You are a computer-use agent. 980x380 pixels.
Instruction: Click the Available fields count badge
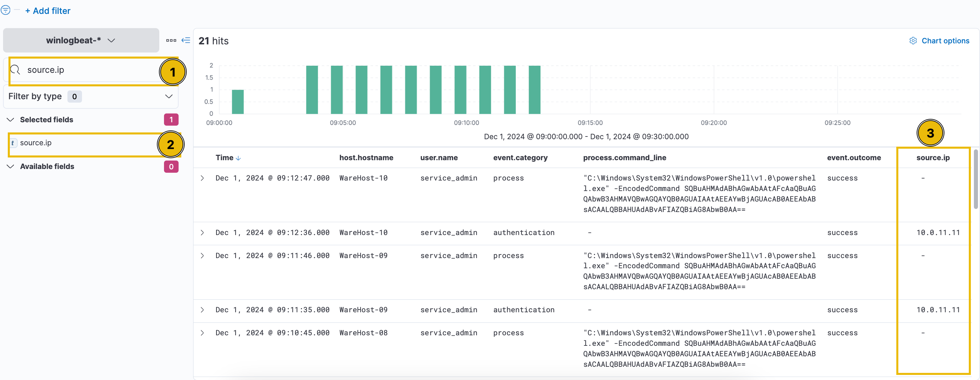click(x=171, y=167)
